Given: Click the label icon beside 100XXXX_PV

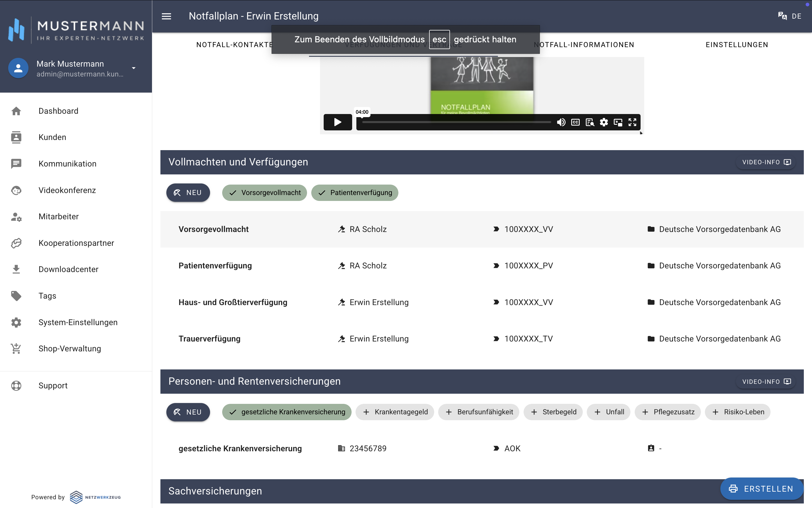Looking at the screenshot, I should point(496,266).
